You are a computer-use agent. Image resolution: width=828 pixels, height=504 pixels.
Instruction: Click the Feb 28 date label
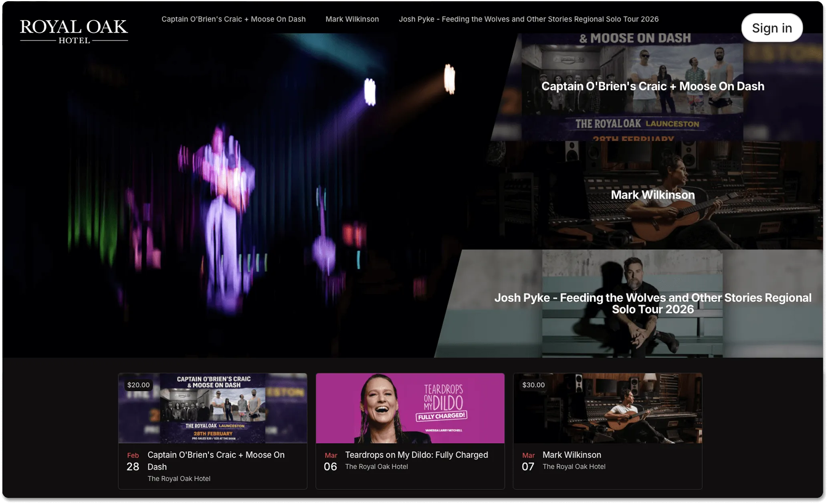click(x=133, y=462)
